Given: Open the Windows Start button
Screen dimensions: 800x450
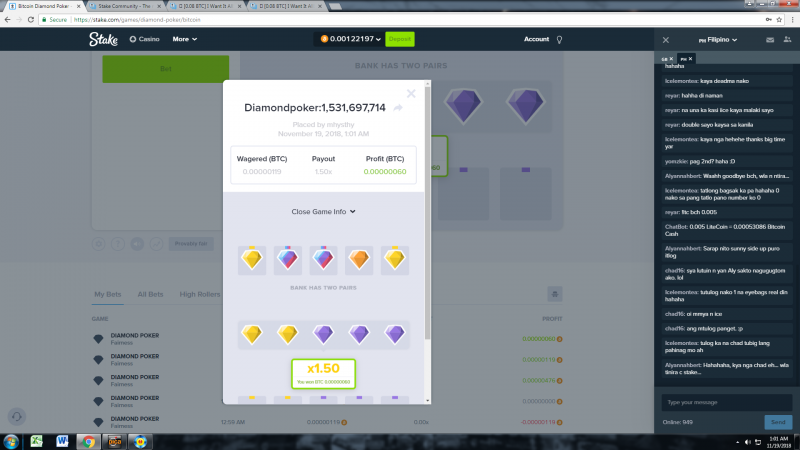Looking at the screenshot, I should click(11, 441).
